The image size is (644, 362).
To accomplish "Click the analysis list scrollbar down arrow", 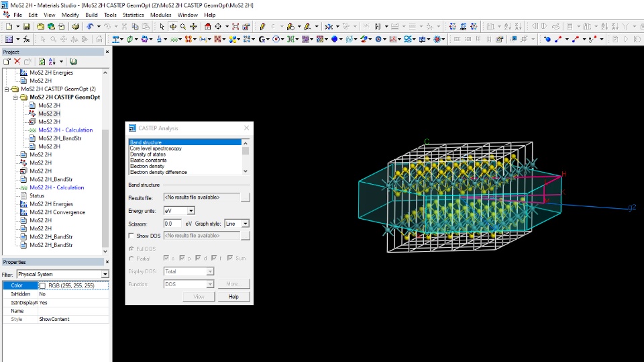I will [x=246, y=171].
